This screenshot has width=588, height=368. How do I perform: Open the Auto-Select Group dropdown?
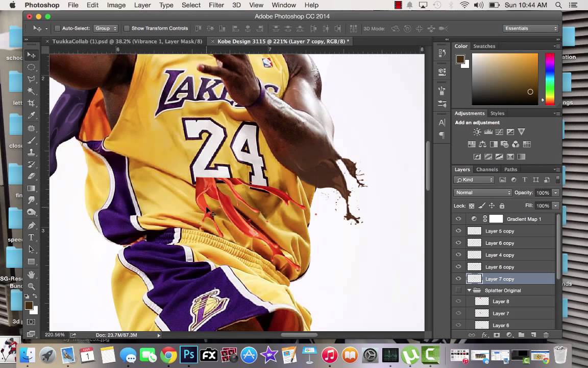click(x=106, y=29)
